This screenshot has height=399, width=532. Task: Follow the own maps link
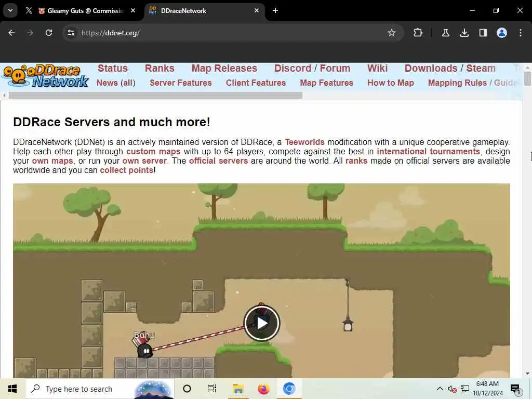pos(52,161)
